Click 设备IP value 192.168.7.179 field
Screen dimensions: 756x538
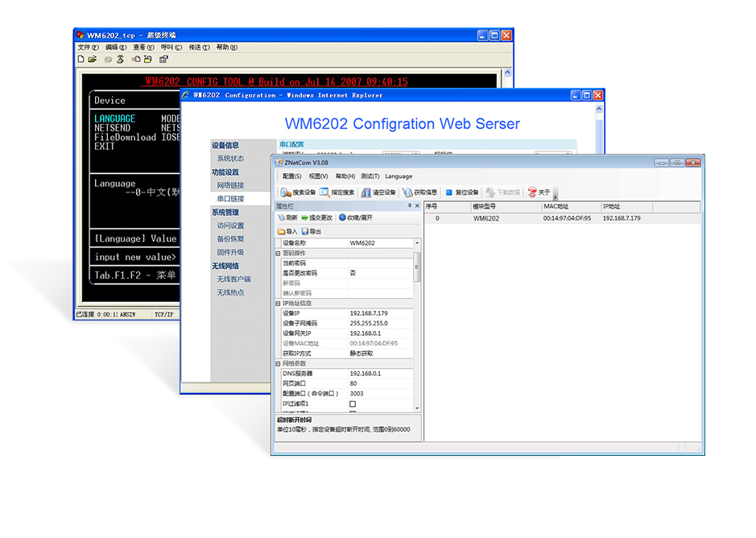point(380,313)
